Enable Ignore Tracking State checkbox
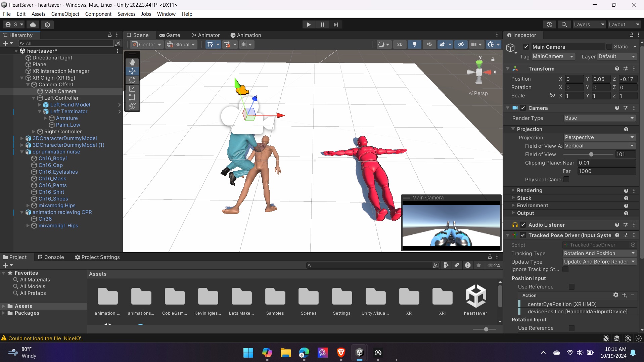This screenshot has height=362, width=644. (x=566, y=269)
